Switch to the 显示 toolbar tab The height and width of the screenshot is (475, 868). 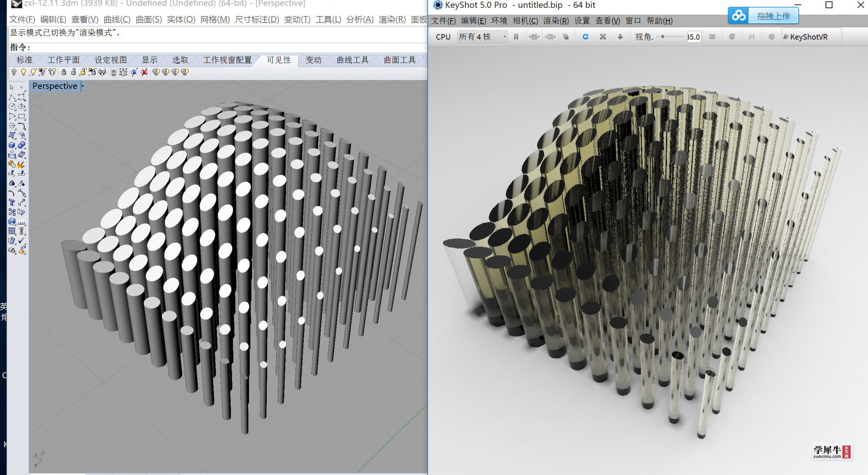click(150, 60)
